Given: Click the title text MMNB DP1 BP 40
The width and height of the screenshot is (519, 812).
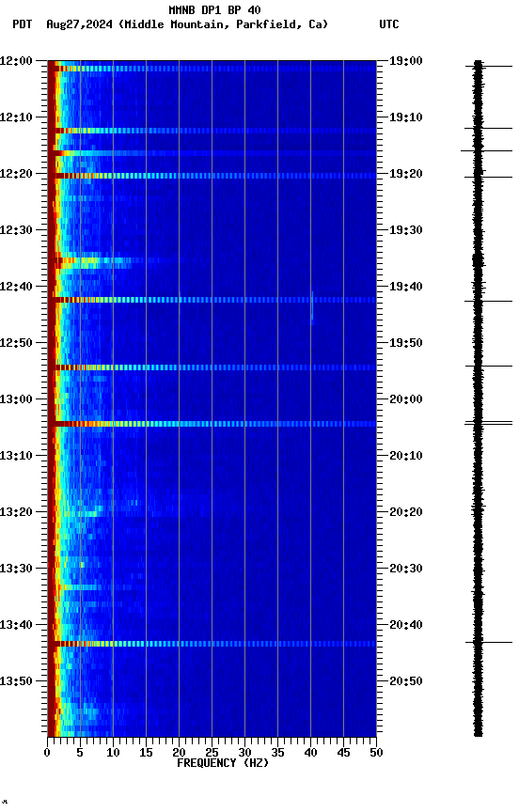Looking at the screenshot, I should click(214, 9).
